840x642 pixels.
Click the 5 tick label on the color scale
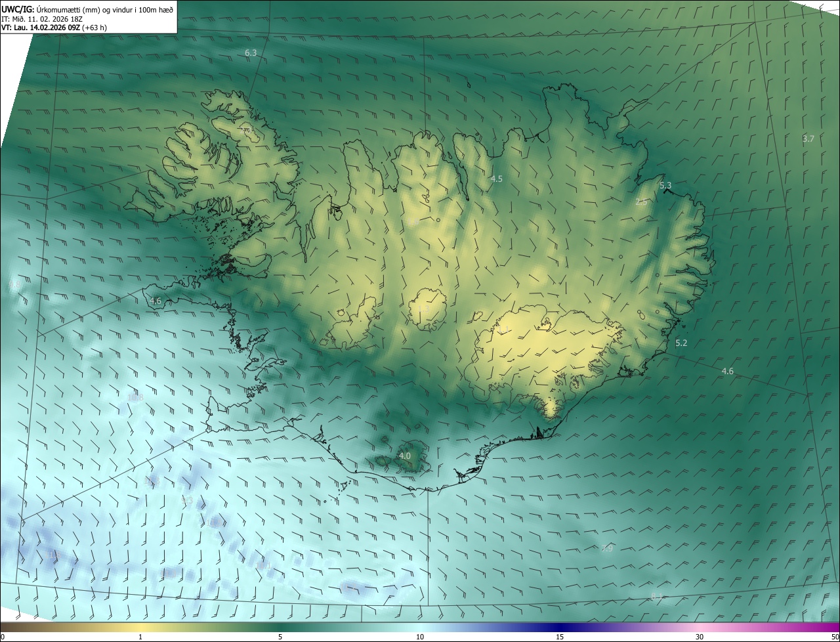[x=280, y=637]
